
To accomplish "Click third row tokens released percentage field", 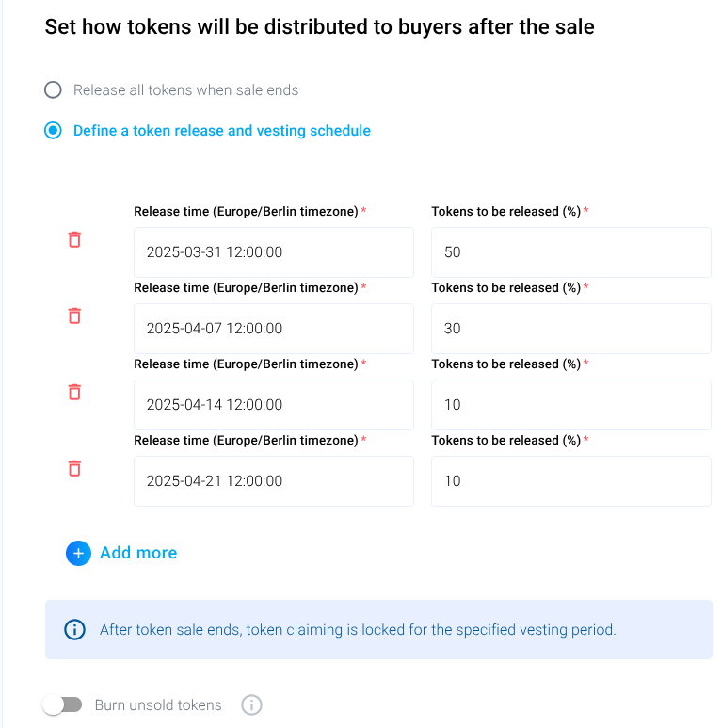I will pos(570,405).
